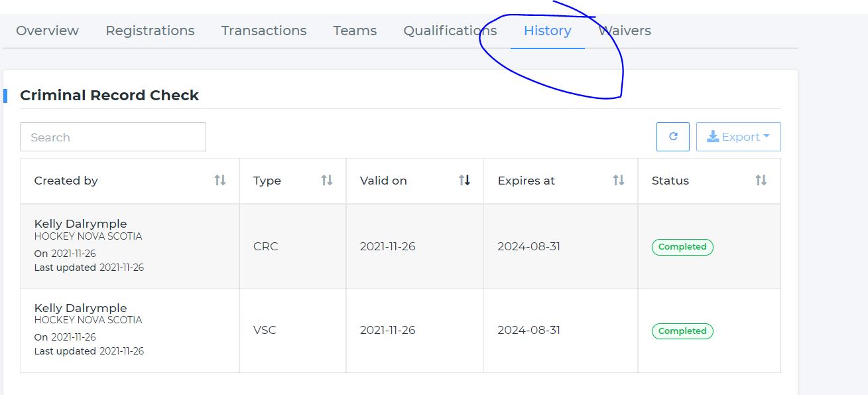The image size is (868, 395).
Task: Switch to the Overview tab
Action: [x=47, y=31]
